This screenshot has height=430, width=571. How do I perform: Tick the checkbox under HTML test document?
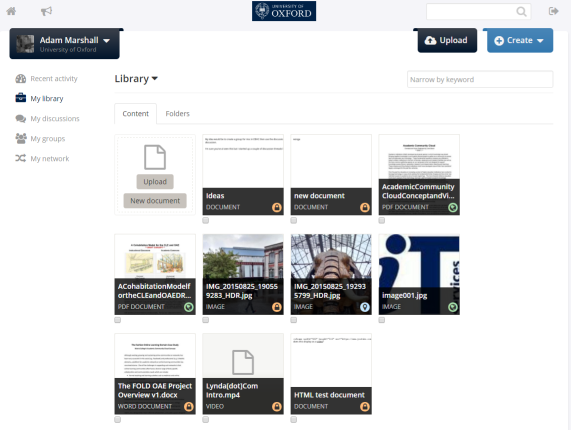coord(294,420)
